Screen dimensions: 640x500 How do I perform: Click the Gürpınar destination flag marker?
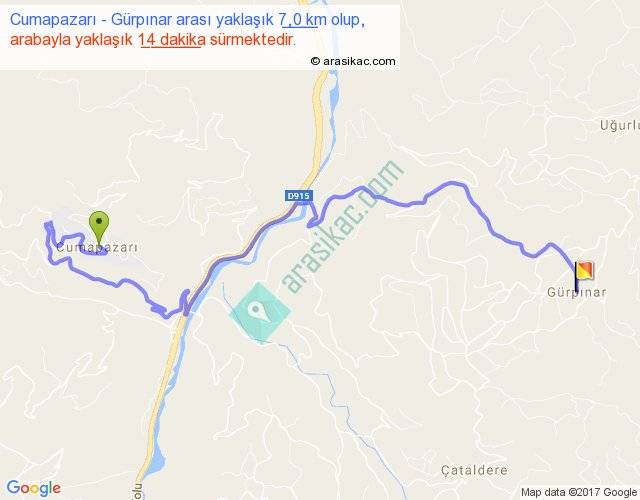click(584, 276)
